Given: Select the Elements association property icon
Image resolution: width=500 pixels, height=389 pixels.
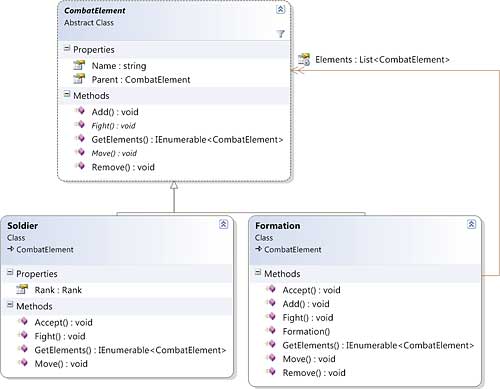Looking at the screenshot, I should pos(304,59).
